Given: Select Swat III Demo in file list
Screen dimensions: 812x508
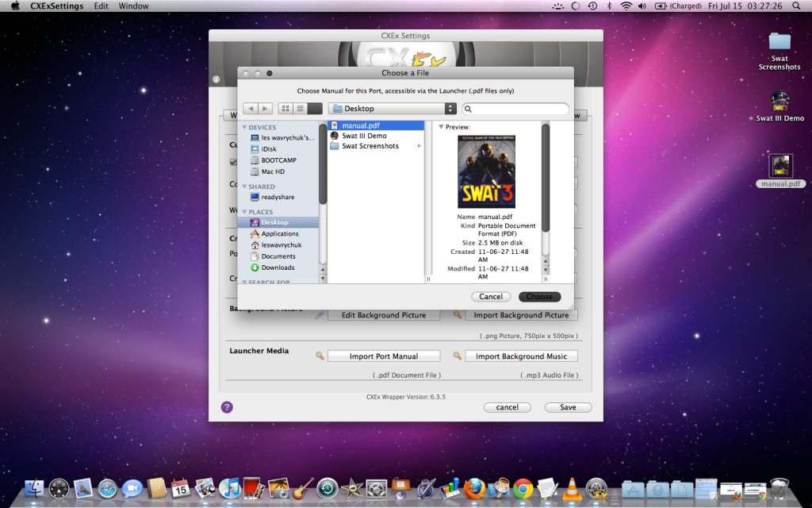Looking at the screenshot, I should [x=376, y=136].
